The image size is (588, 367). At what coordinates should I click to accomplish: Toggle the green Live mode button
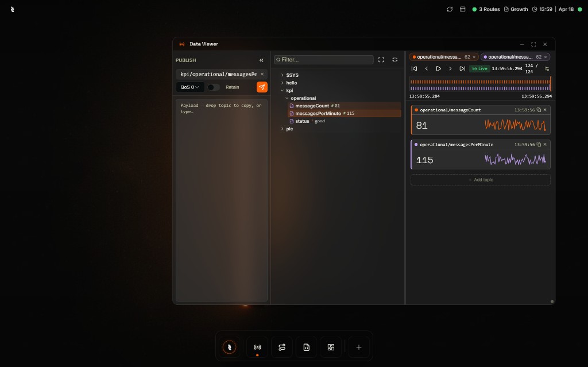[x=479, y=69]
